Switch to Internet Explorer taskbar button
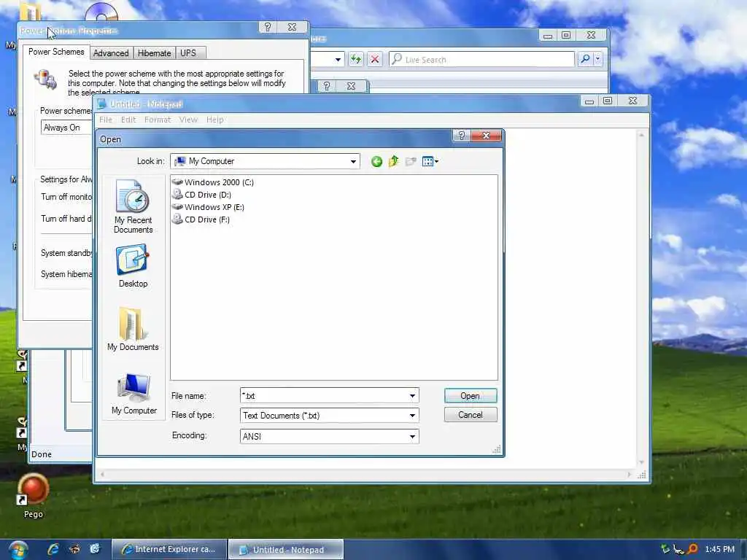The height and width of the screenshot is (560, 747). [x=169, y=550]
